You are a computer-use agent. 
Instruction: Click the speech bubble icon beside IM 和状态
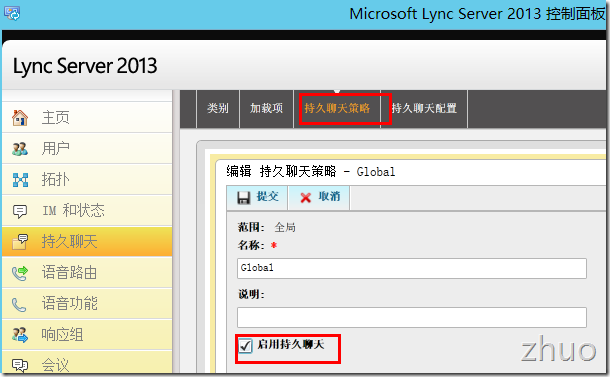[20, 211]
